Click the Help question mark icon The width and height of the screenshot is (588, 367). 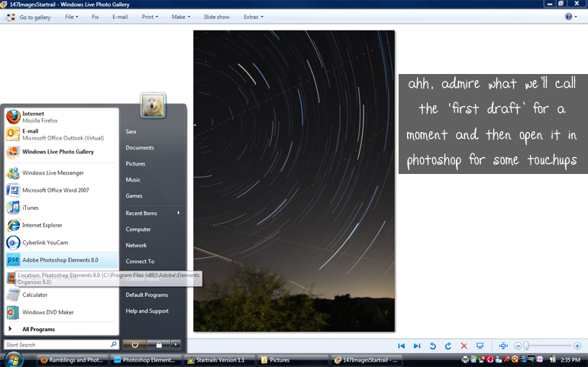569,17
